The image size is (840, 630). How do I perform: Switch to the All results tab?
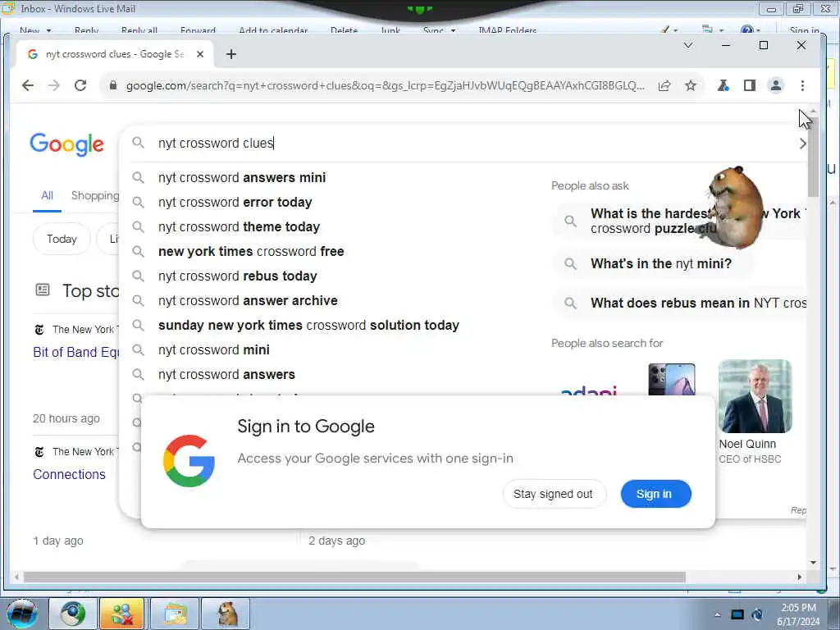click(47, 195)
